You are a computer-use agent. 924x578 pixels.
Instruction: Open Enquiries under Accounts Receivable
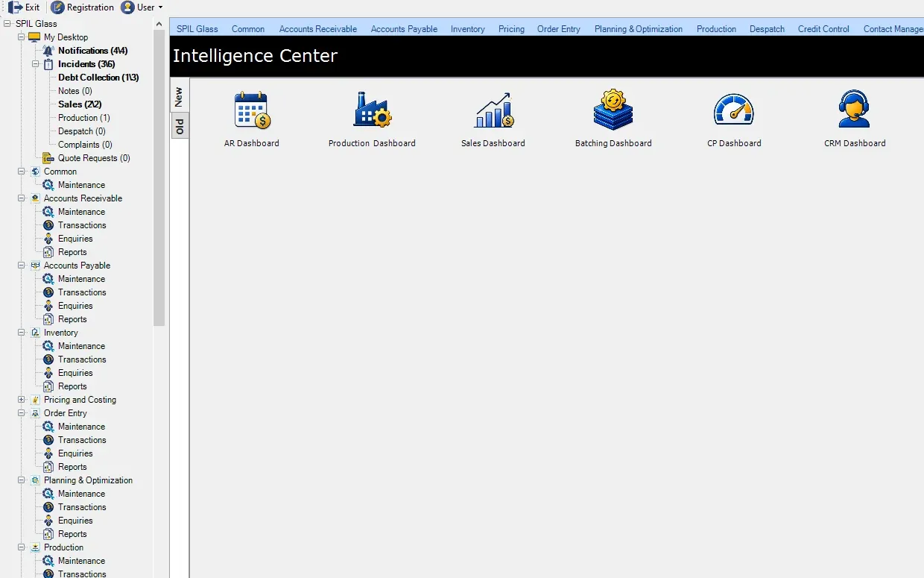click(75, 239)
